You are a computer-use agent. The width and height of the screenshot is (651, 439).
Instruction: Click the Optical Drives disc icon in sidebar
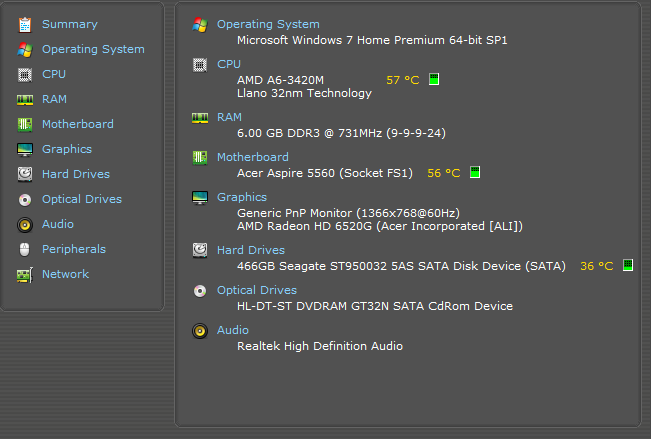tap(25, 199)
